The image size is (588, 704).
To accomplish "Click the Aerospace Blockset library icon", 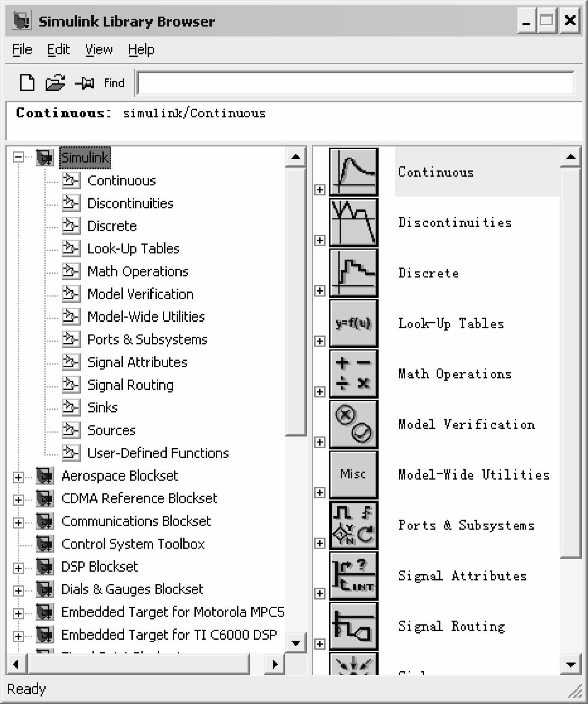I will pyautogui.click(x=45, y=476).
